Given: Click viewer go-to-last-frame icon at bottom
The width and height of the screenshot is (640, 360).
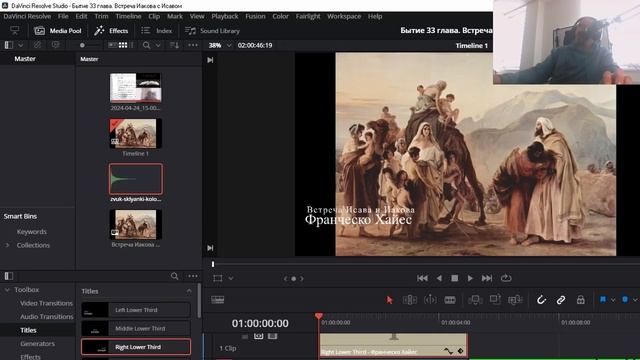Looking at the screenshot, I should click(x=210, y=248).
